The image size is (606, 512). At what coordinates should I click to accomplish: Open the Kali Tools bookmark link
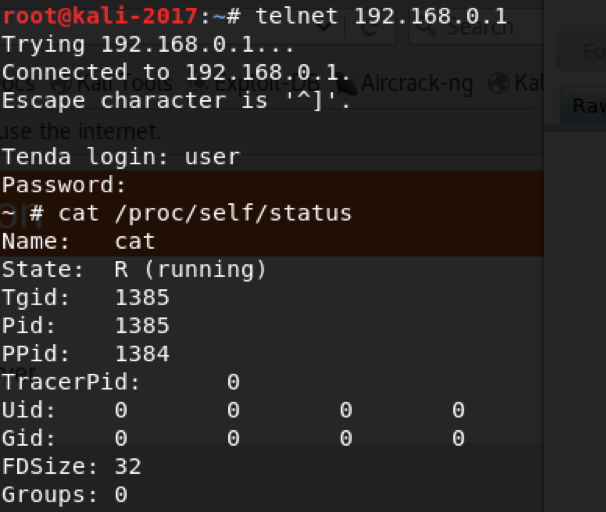click(124, 84)
